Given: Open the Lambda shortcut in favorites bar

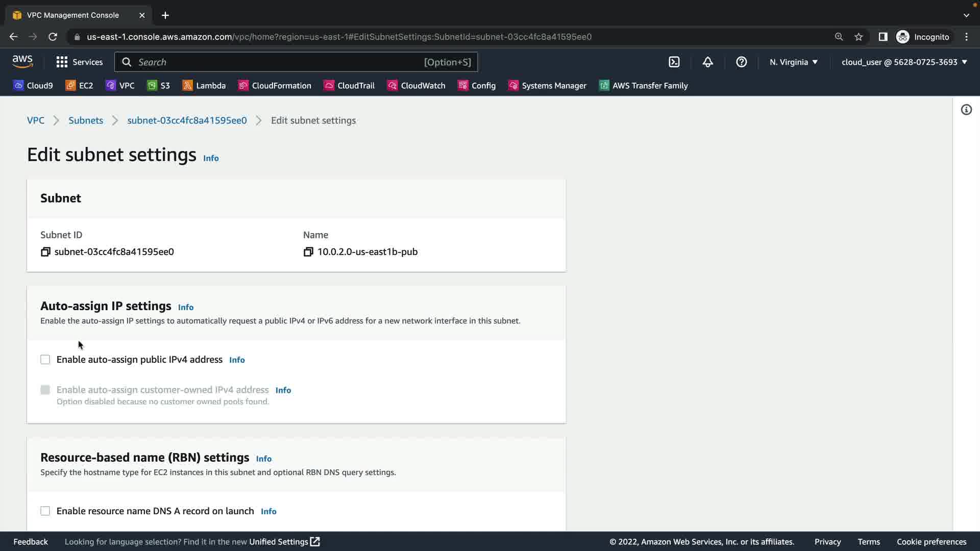Looking at the screenshot, I should (204, 86).
